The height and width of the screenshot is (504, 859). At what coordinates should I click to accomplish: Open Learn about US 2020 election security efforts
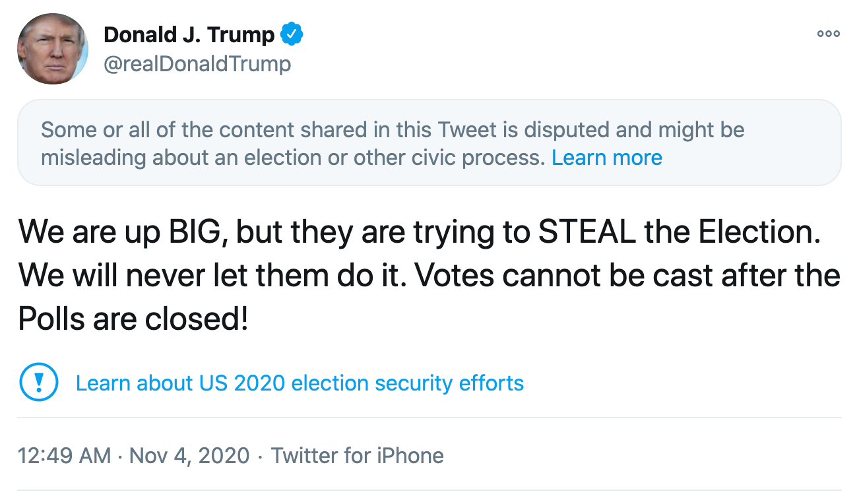(x=300, y=383)
